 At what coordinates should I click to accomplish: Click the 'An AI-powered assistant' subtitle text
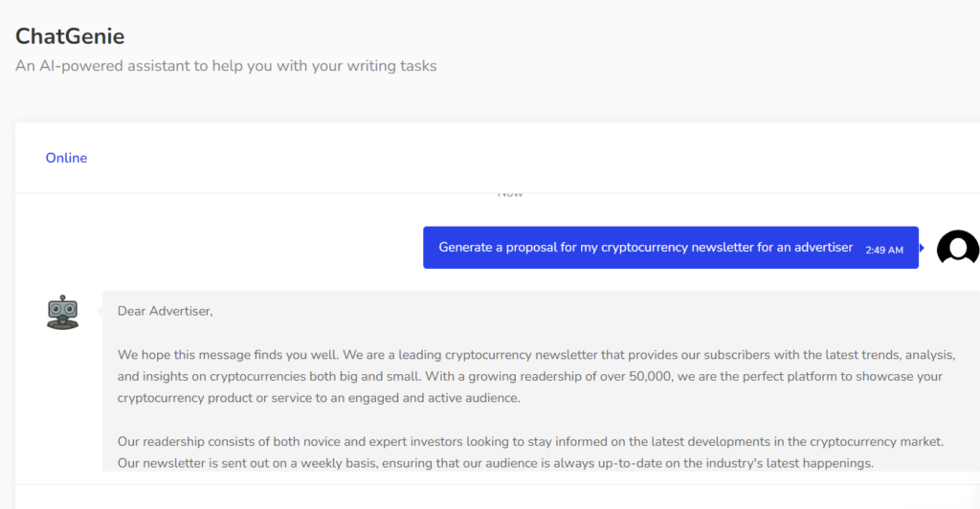pos(226,66)
